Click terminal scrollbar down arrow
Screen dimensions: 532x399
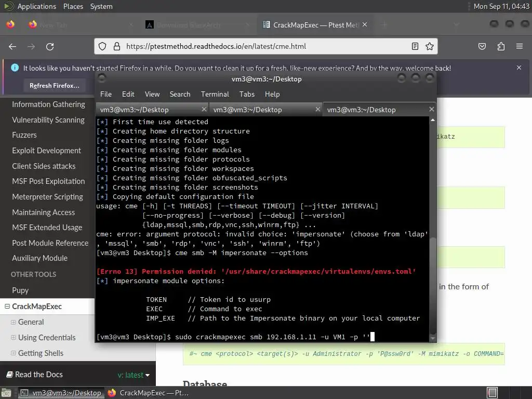click(433, 338)
